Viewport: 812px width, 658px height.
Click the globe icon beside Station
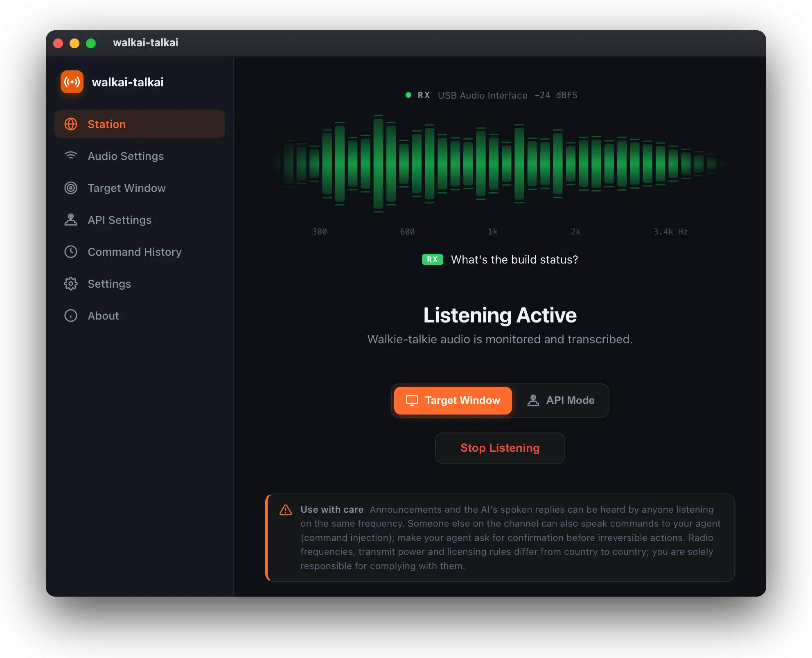(x=71, y=124)
